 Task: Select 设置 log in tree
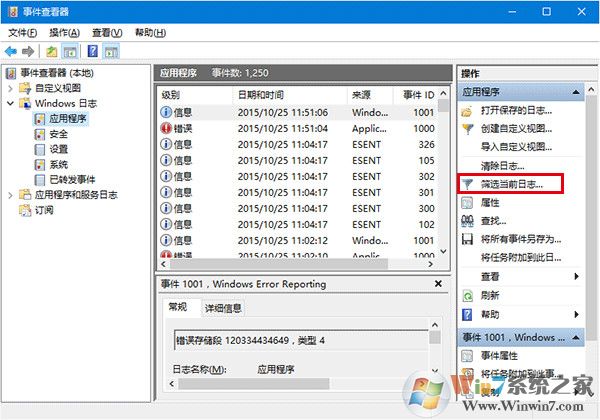(x=58, y=149)
